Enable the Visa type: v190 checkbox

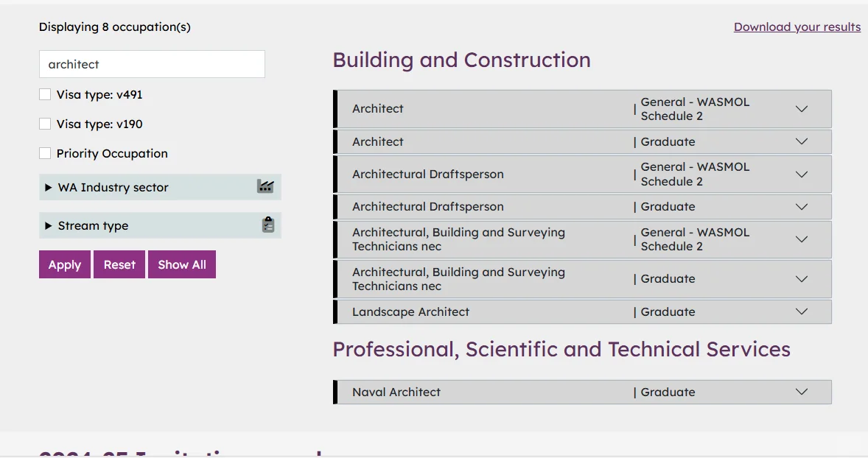pyautogui.click(x=45, y=124)
